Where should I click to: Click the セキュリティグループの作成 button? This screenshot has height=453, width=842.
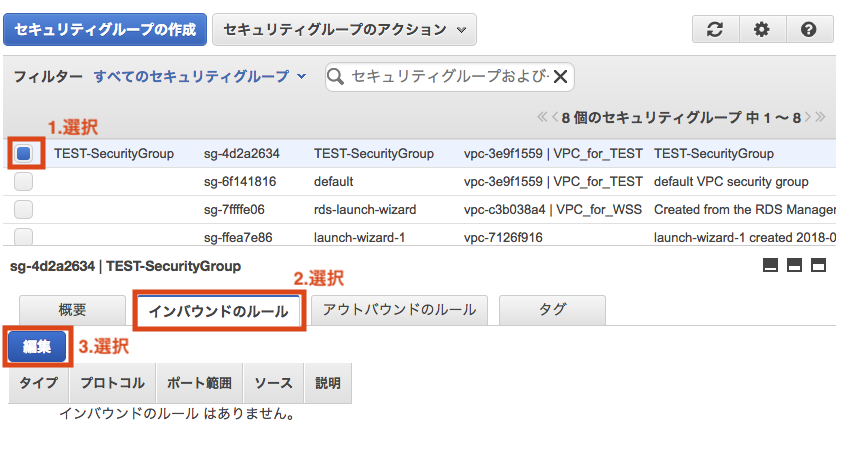[105, 30]
